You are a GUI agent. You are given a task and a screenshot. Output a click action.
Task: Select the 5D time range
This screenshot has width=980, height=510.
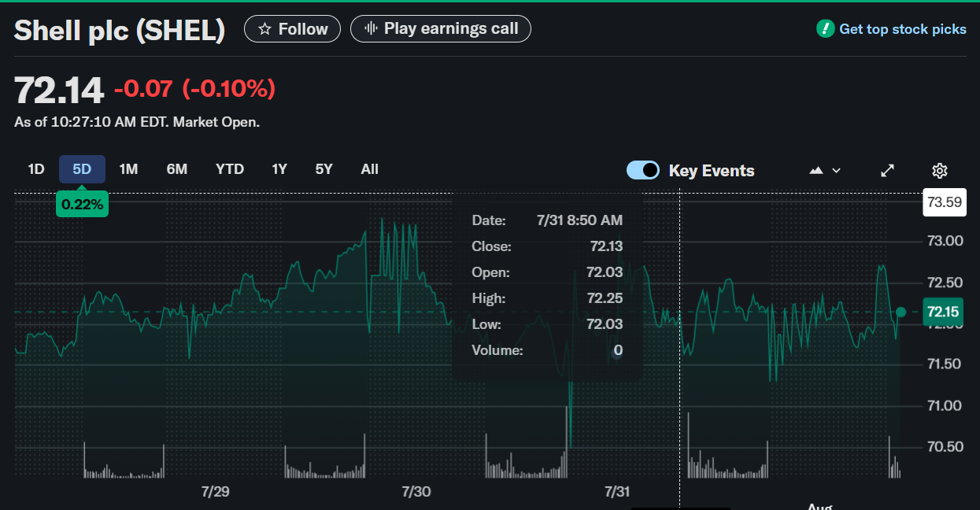(x=82, y=169)
